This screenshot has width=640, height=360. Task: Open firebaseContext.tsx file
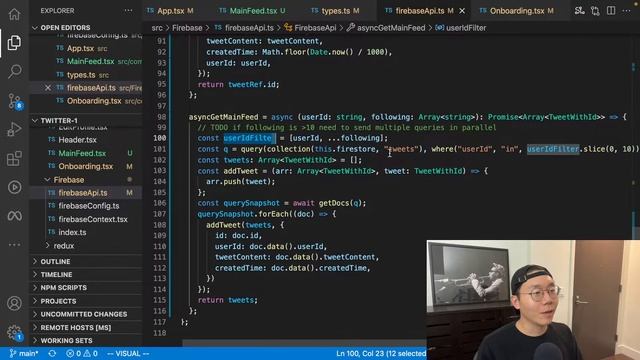(x=93, y=219)
